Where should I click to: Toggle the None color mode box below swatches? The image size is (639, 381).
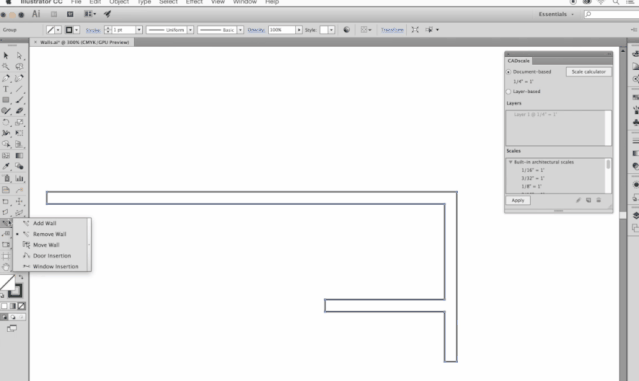[22, 306]
